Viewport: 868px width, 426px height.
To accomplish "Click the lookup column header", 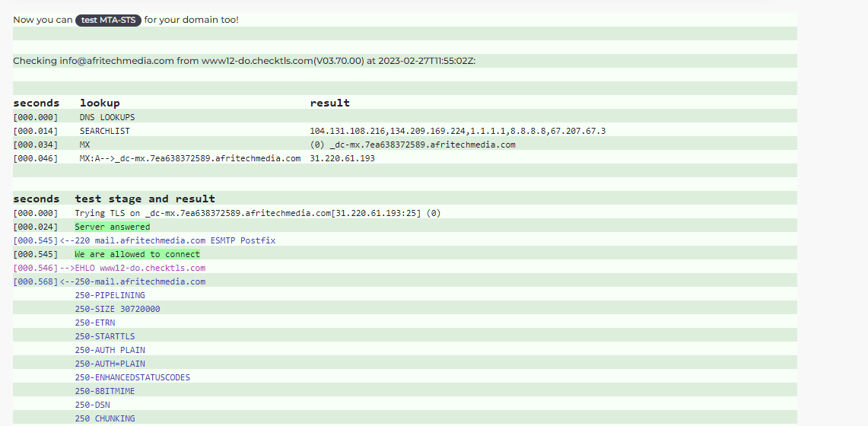I will [100, 103].
